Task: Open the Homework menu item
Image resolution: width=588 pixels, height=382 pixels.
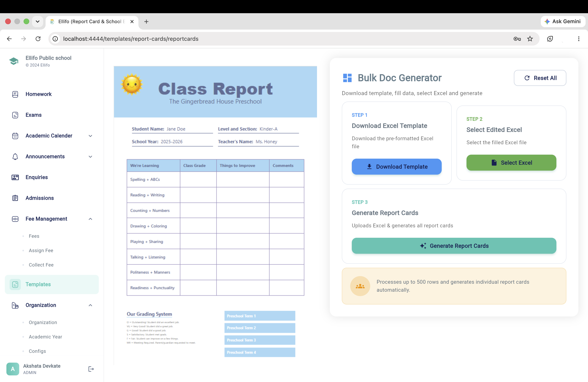Action: tap(52, 94)
